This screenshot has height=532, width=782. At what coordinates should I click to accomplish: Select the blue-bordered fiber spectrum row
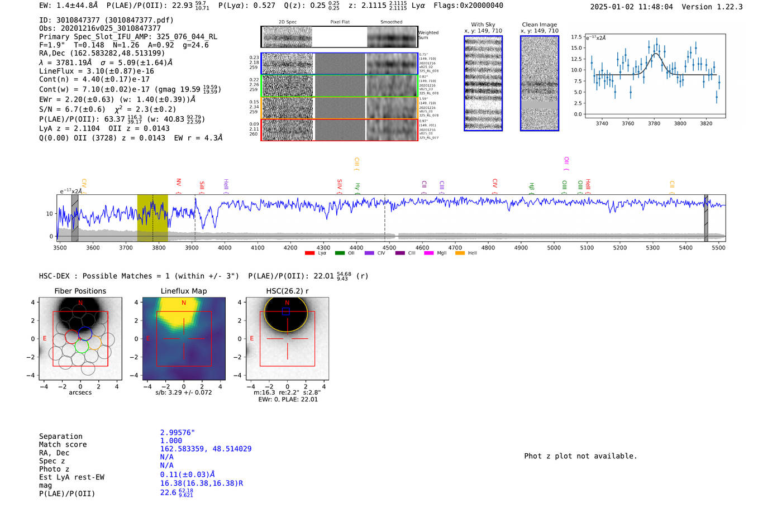click(x=339, y=64)
